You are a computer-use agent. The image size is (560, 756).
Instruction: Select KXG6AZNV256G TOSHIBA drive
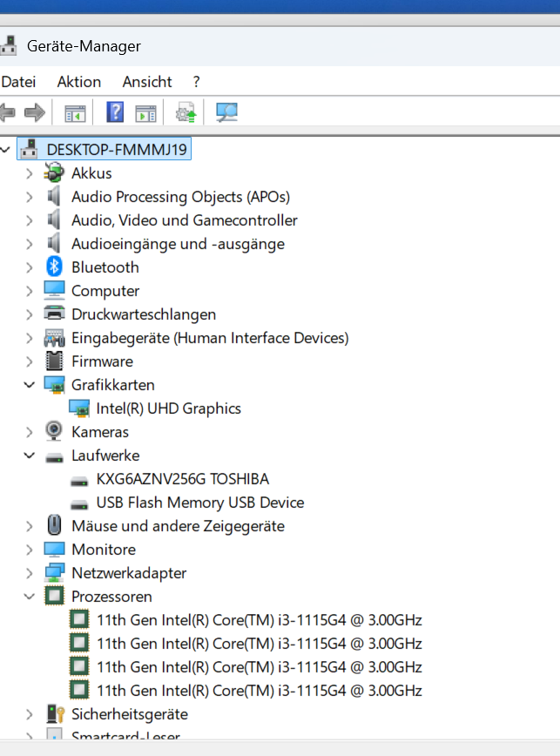[183, 479]
